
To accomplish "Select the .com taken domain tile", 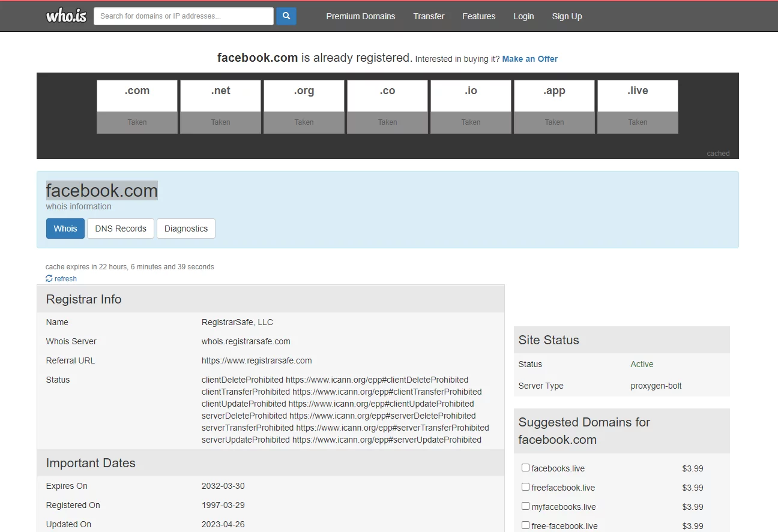I will [137, 106].
